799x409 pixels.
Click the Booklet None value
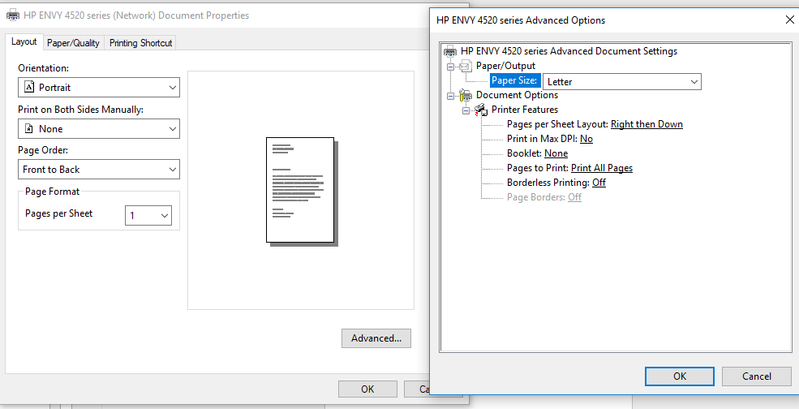click(556, 153)
